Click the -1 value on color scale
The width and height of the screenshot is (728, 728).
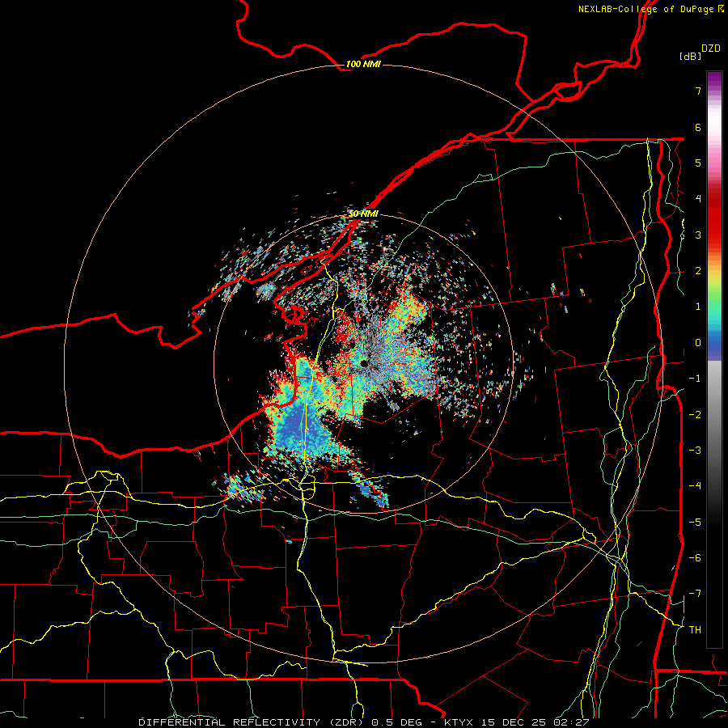[x=695, y=379]
